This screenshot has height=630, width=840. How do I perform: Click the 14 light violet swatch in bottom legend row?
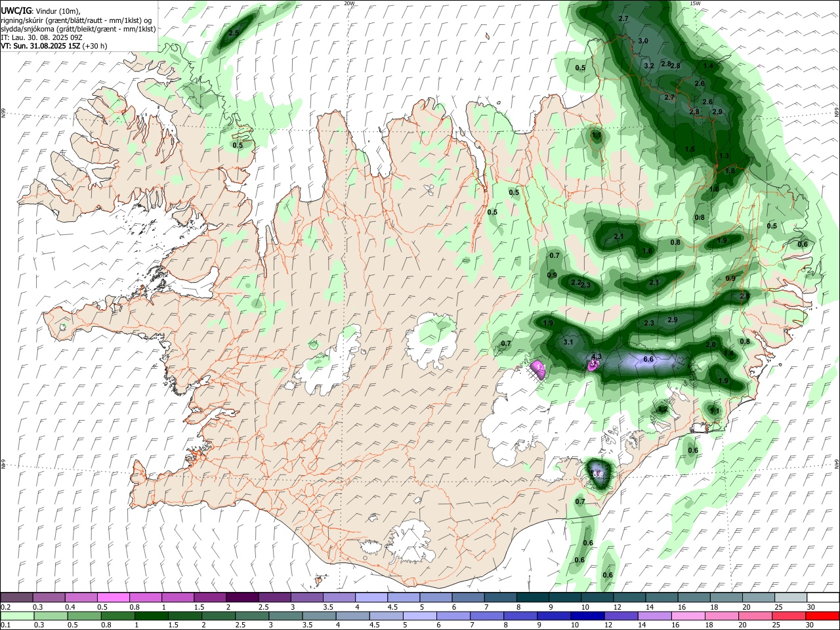[x=654, y=616]
